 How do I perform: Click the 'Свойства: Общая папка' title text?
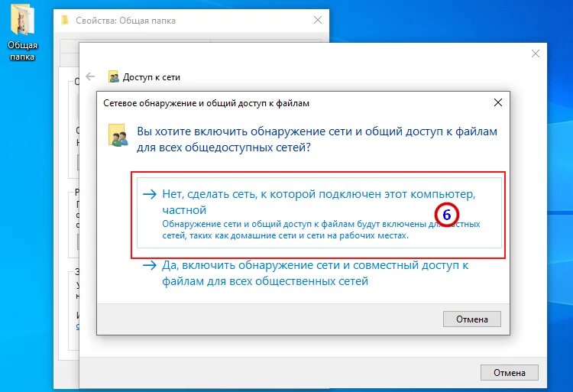pyautogui.click(x=126, y=21)
